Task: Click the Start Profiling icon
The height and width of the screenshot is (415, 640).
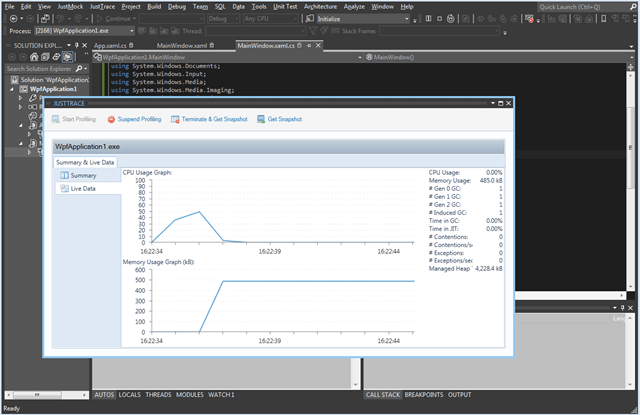Action: click(56, 119)
